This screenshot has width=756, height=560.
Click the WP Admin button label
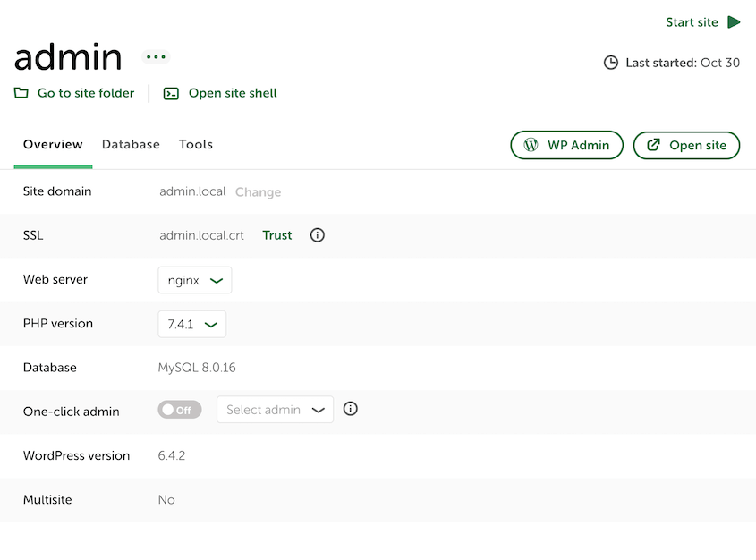coord(578,145)
